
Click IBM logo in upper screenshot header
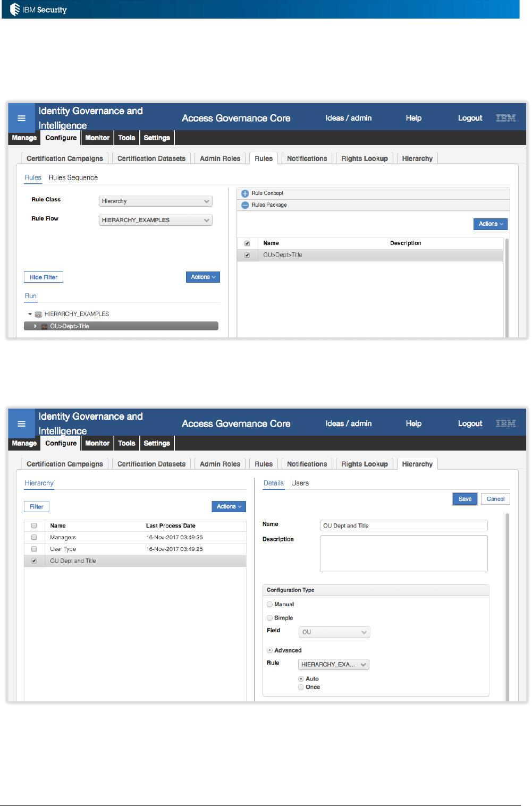(505, 118)
